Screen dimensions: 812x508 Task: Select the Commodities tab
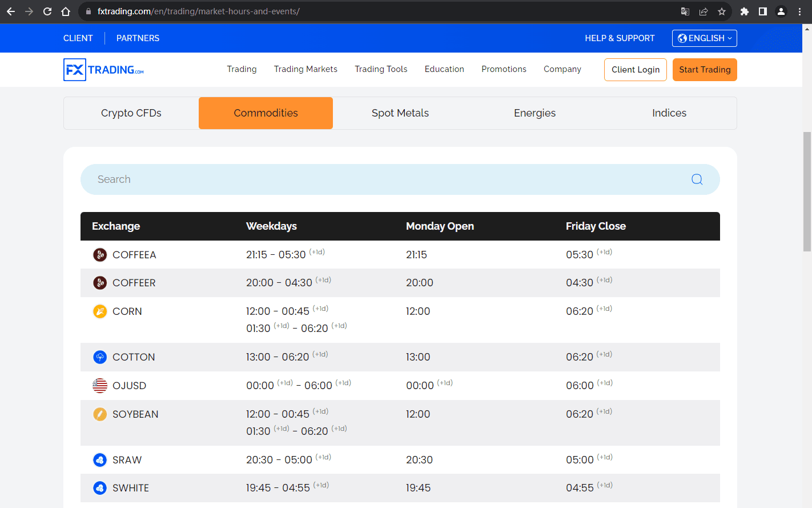(x=266, y=113)
